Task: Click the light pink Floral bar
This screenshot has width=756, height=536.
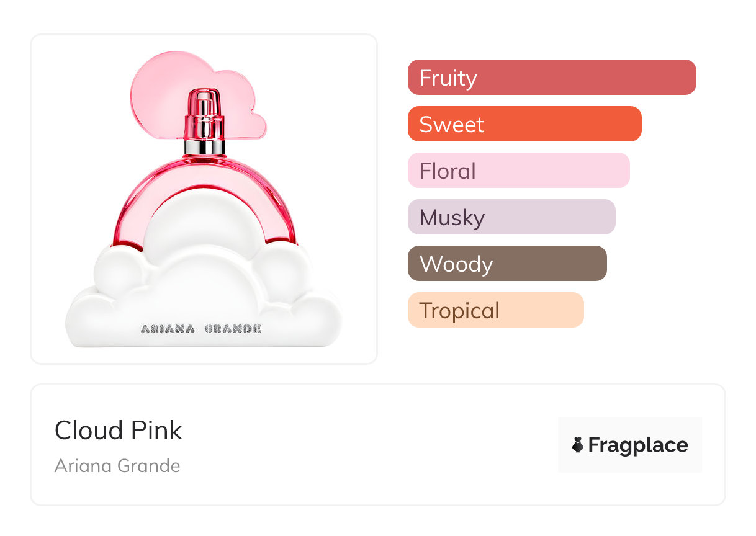Action: 518,171
